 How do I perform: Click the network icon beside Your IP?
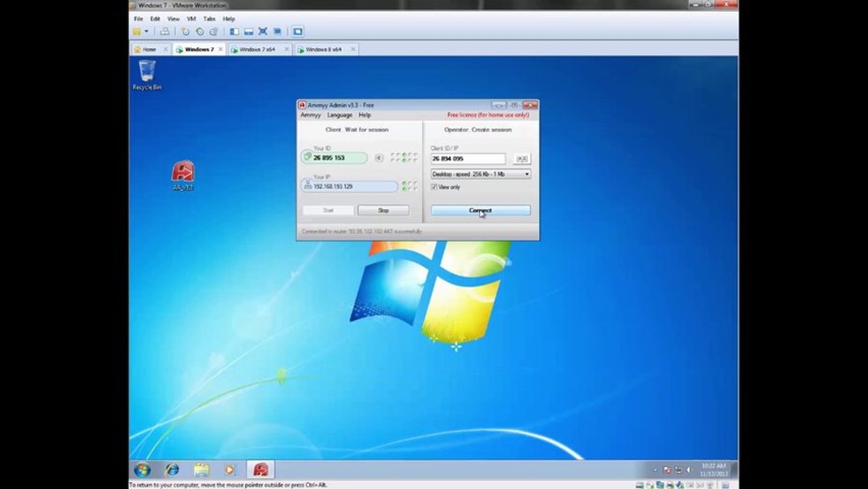coord(308,186)
